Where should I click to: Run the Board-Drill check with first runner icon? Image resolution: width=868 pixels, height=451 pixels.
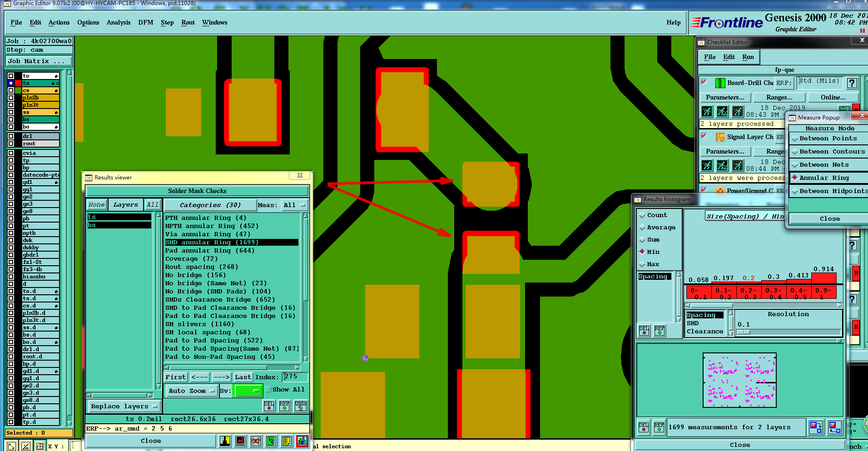(x=707, y=111)
